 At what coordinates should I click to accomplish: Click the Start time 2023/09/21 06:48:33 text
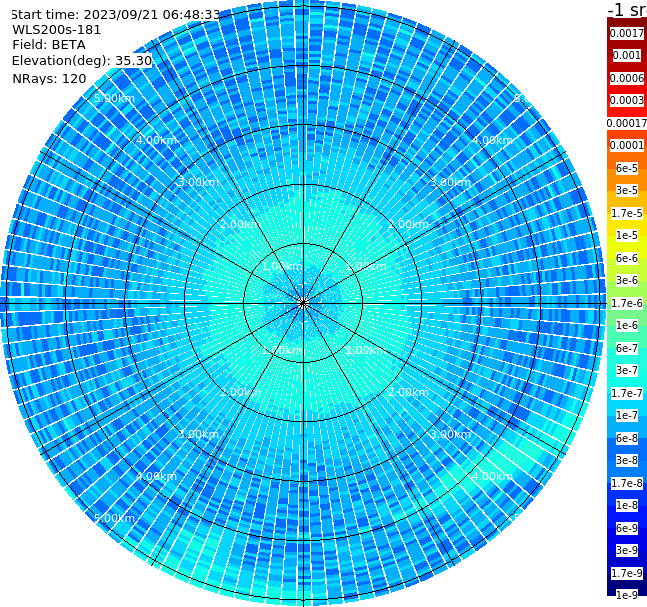115,14
